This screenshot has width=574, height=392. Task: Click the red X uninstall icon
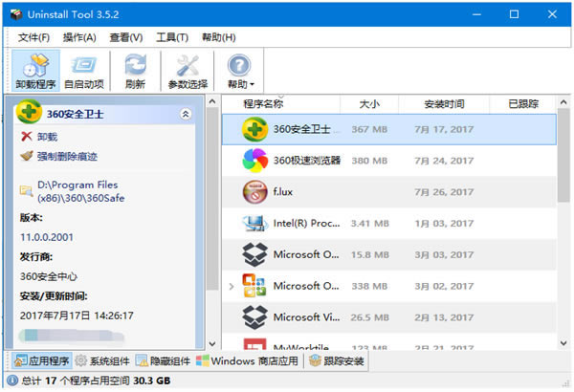click(27, 137)
